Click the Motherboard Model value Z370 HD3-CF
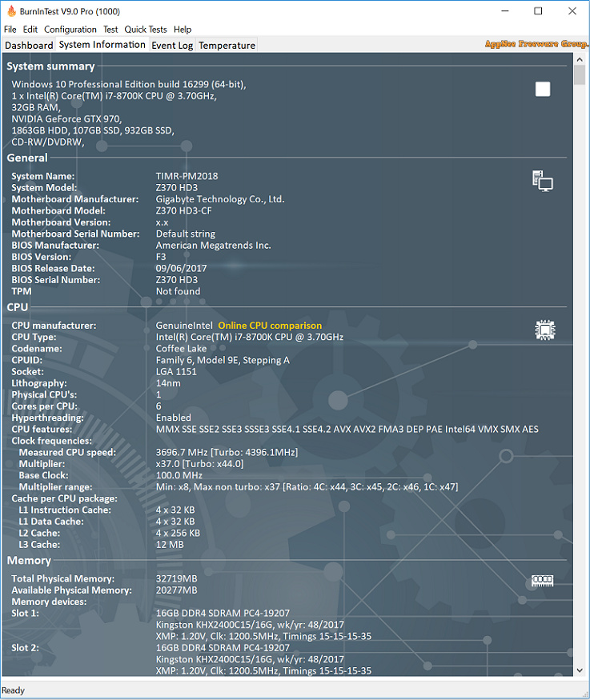Viewport: 590px width, 700px height. pos(183,210)
